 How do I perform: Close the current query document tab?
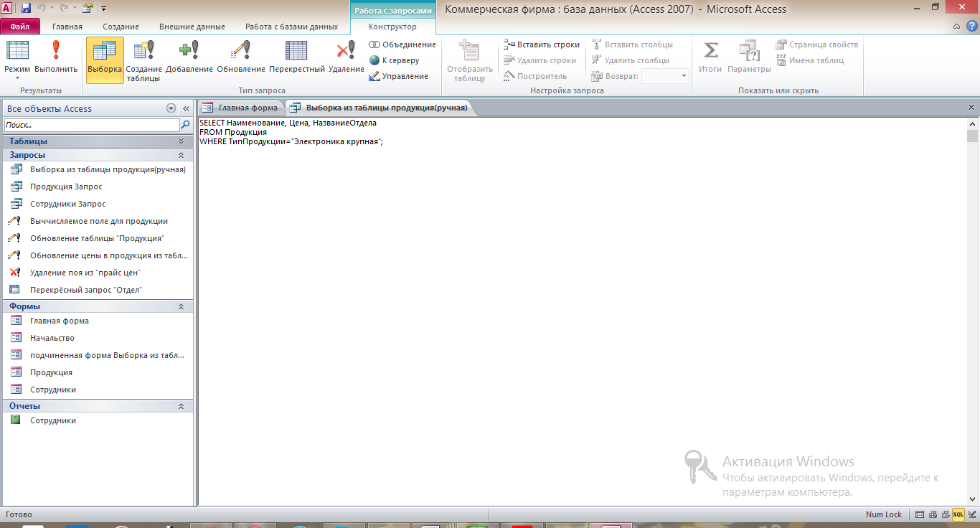tap(971, 108)
